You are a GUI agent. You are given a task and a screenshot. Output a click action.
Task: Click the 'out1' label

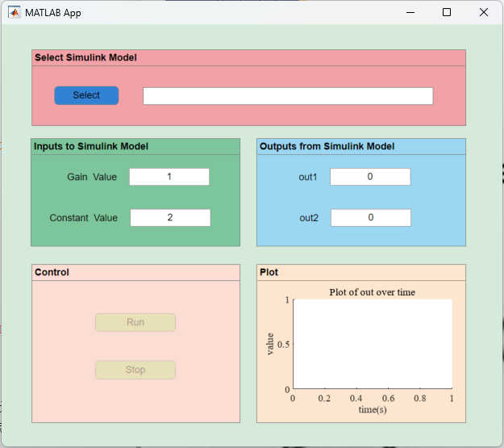tap(308, 177)
